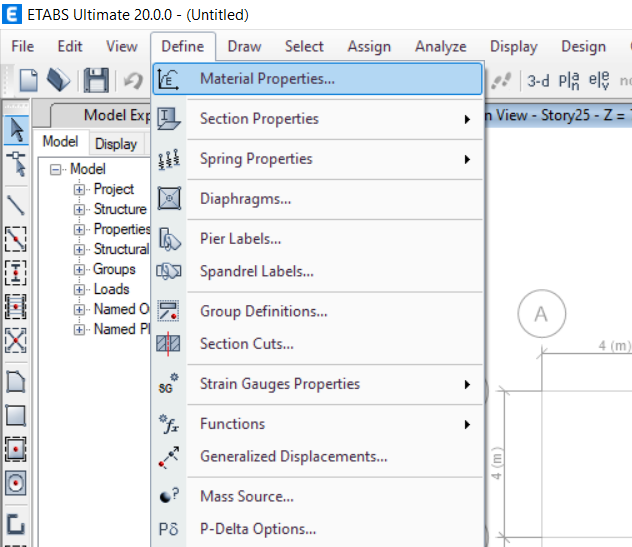Select the Draw Floor polygon tool

coord(16,381)
